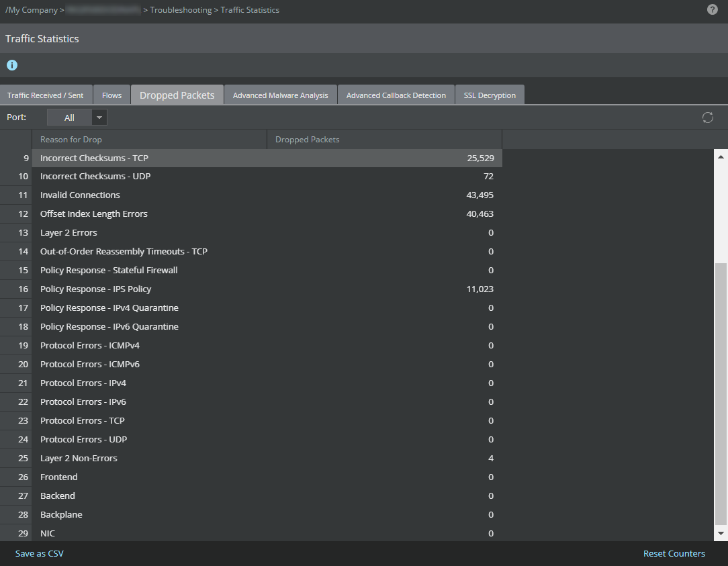Screen dimensions: 728x566
Task: Go to My Company breadcrumb
Action: click(32, 10)
